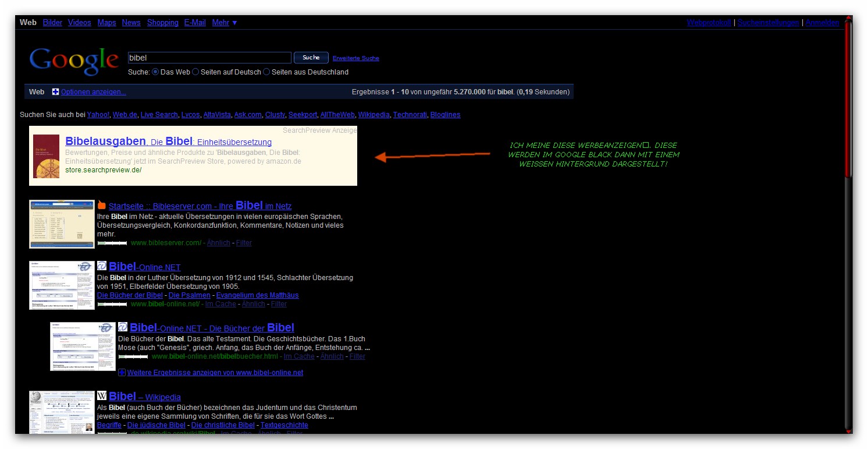868x449 pixels.
Task: Select 'Seiten aus Deutschland' radio option
Action: (x=266, y=72)
